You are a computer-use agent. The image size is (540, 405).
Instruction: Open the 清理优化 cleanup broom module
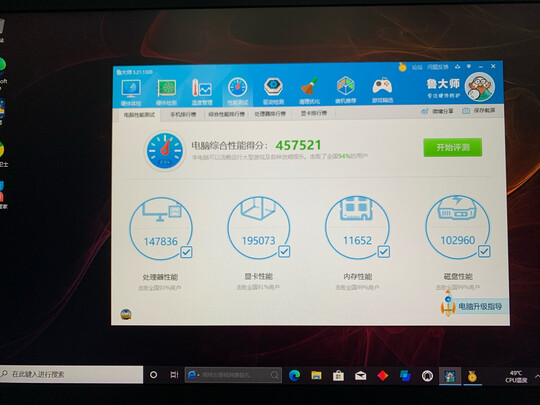click(309, 91)
